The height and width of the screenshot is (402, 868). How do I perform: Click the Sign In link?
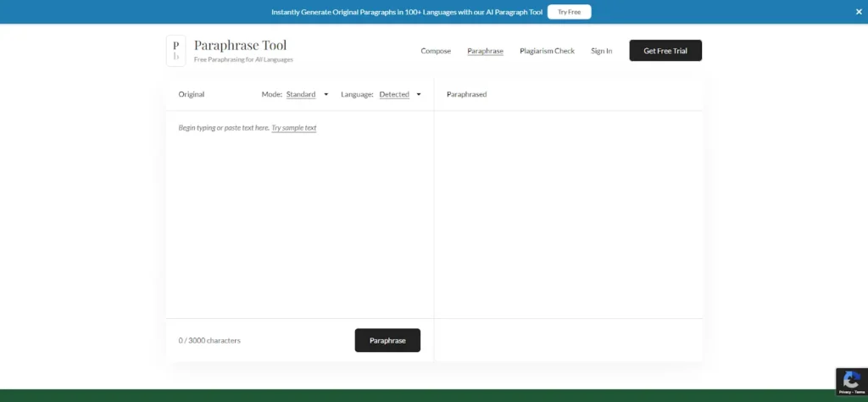tap(601, 51)
